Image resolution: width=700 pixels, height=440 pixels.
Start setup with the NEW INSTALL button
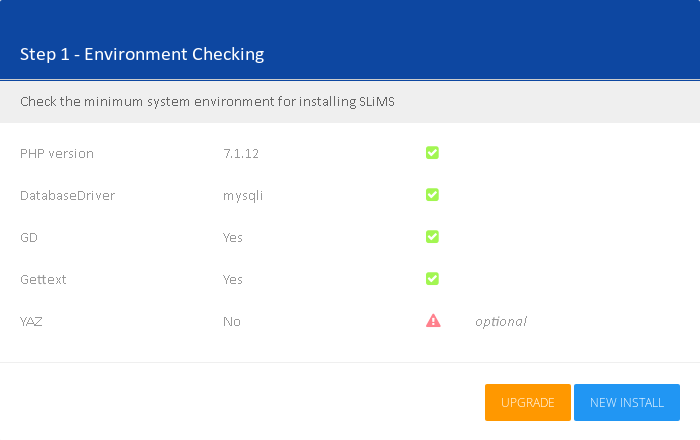(626, 402)
